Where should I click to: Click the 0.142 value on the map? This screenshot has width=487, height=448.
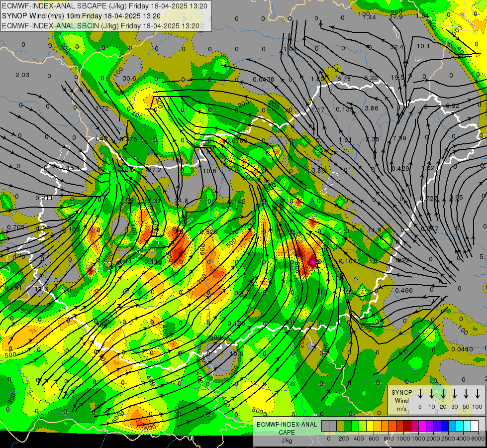237,201
